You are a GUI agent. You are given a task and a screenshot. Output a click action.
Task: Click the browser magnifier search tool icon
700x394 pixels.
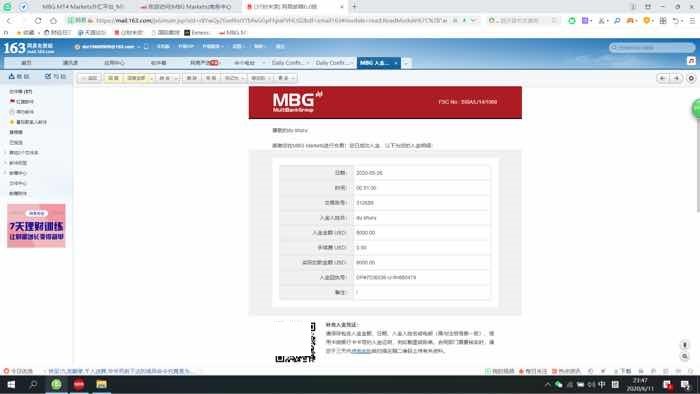click(617, 21)
